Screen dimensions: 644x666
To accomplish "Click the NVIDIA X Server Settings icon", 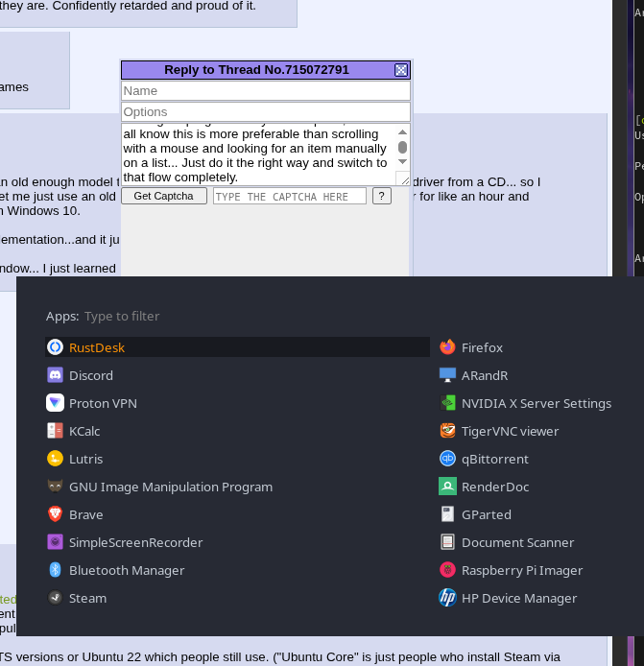I will [x=447, y=403].
